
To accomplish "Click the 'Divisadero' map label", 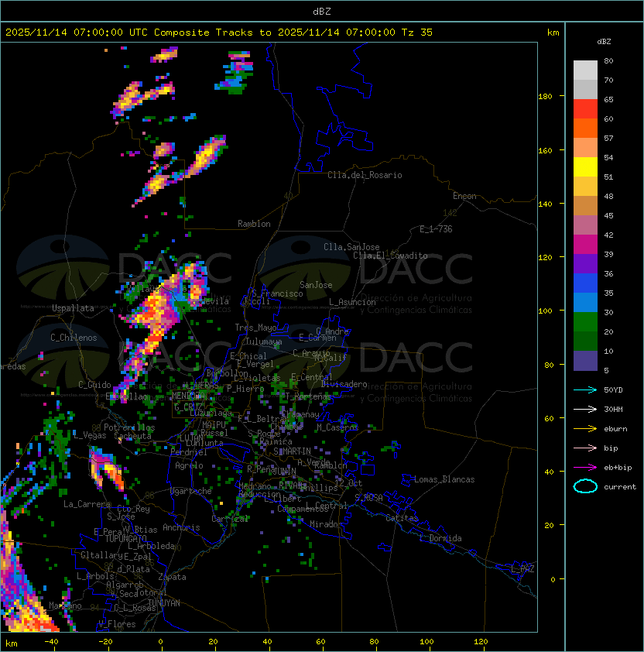I will 344,384.
